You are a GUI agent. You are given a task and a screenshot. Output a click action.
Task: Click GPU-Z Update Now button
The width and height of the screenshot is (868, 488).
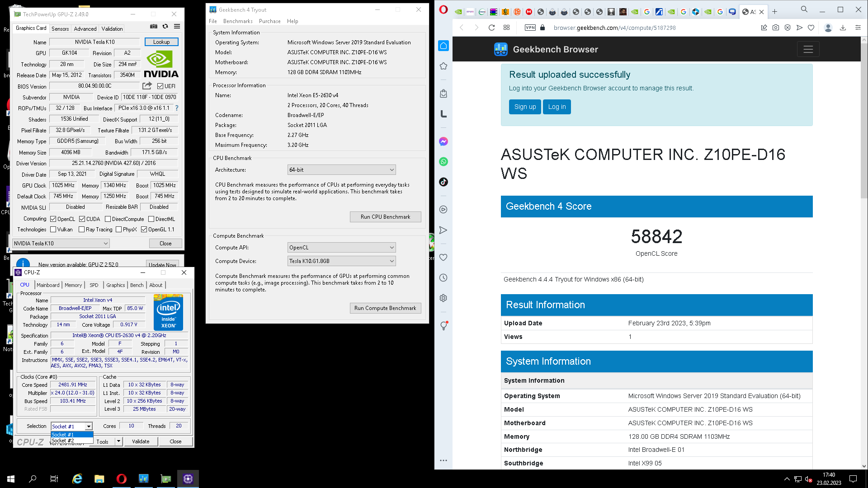click(162, 265)
